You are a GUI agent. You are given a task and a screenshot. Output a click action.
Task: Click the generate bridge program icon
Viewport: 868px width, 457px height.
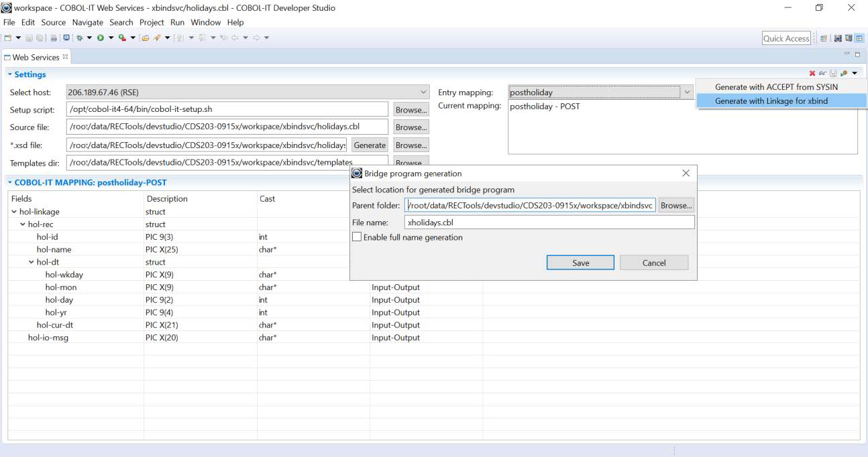pos(844,72)
